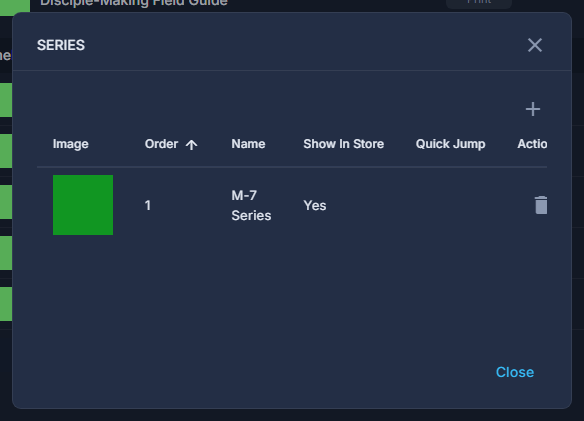Click order value 1 in the row
Image resolution: width=584 pixels, height=421 pixels.
tap(147, 205)
